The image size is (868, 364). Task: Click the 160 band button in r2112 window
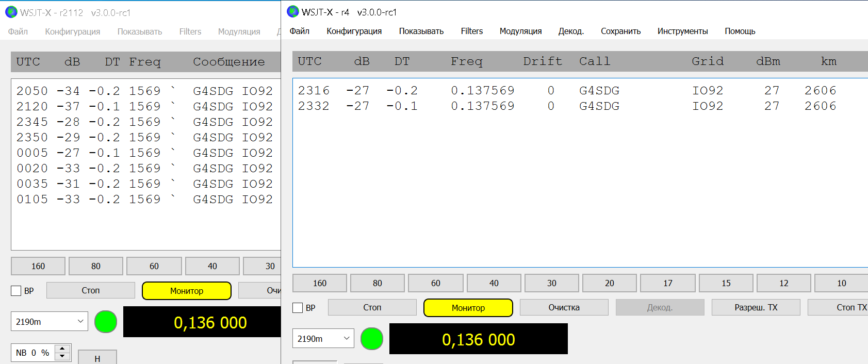pos(38,266)
